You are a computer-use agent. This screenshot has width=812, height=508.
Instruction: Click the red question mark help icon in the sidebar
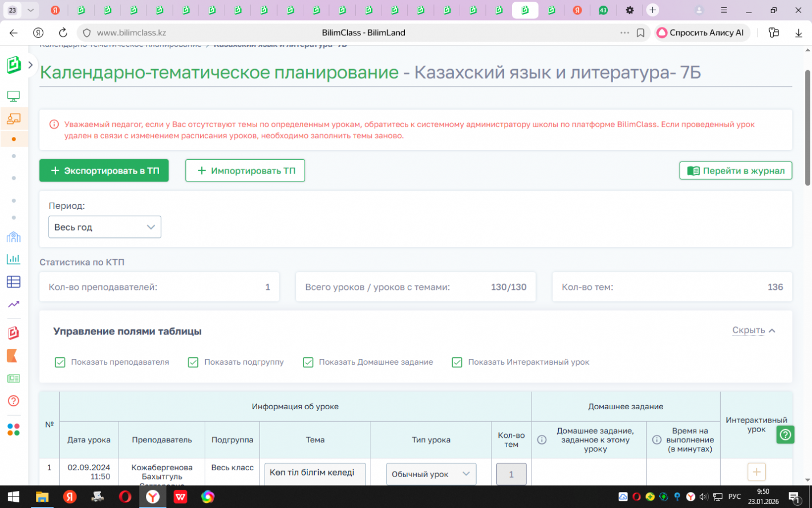click(13, 401)
